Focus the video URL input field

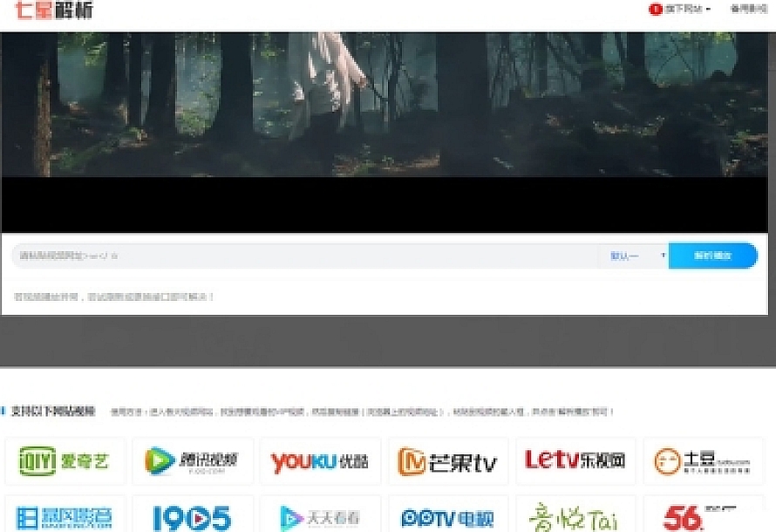click(x=305, y=256)
